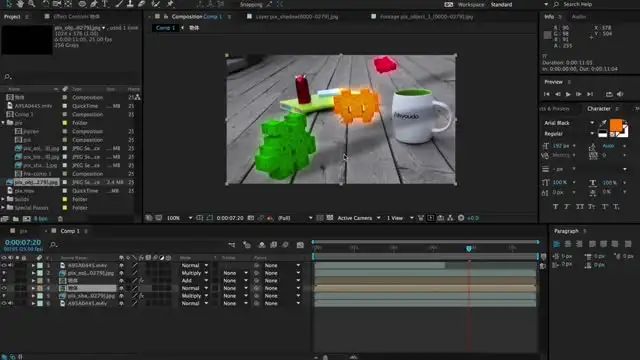Click the timeline current time indicator
640x360 pixels.
(469, 248)
